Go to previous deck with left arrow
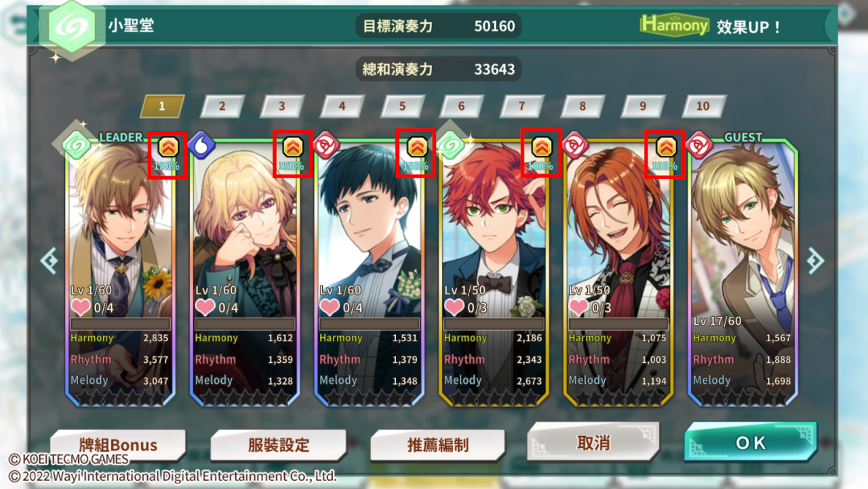This screenshot has width=868, height=489. pos(49,260)
